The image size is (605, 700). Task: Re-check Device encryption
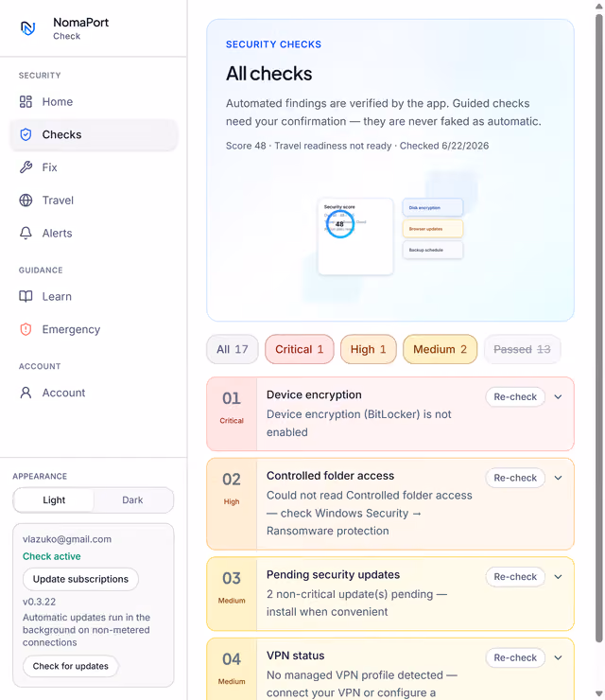click(x=515, y=397)
